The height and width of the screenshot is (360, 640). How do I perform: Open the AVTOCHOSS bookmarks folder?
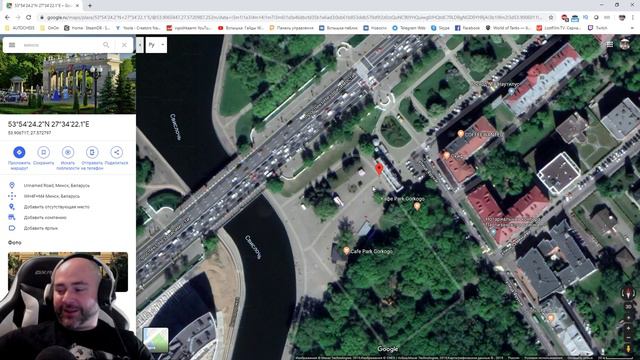pos(20,28)
